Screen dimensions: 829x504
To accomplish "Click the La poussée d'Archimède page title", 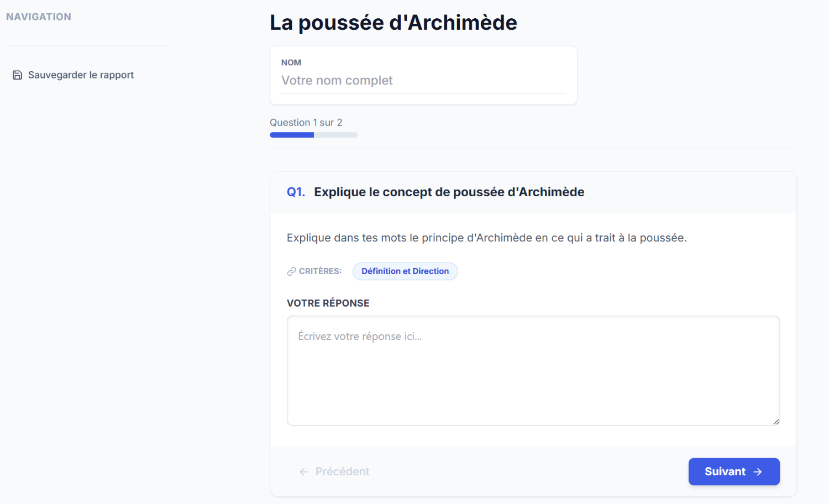I will click(393, 23).
